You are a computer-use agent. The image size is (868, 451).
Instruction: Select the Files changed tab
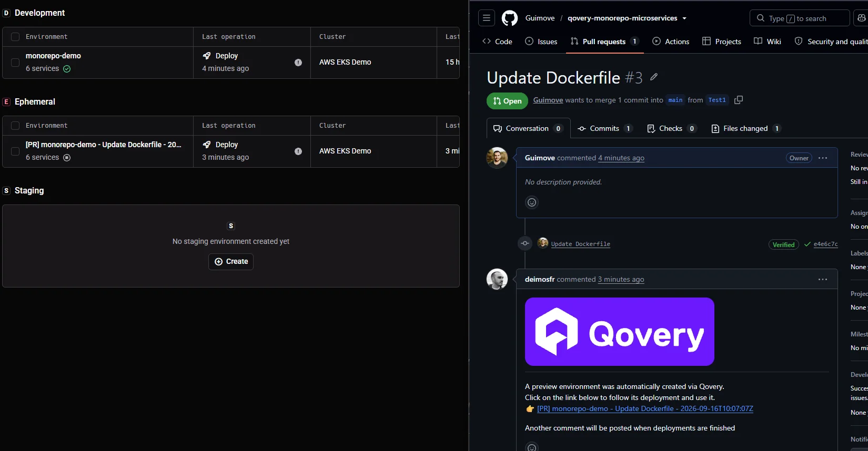point(746,128)
